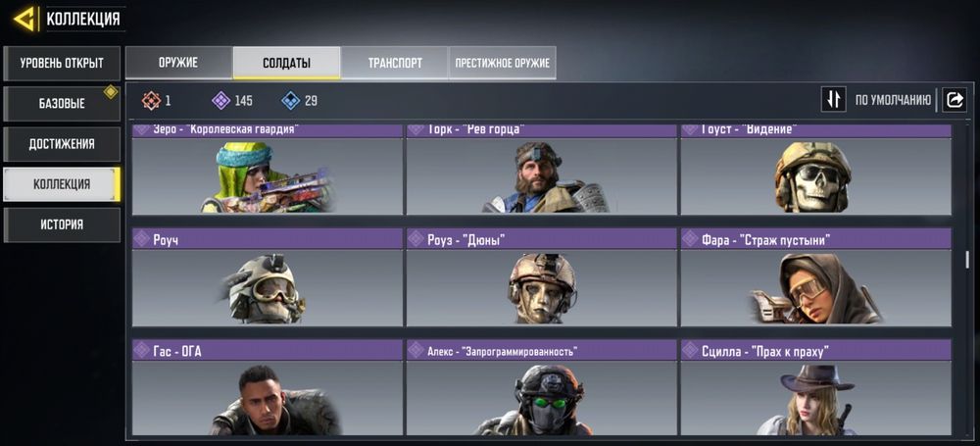Switch to the Транспорт tab
Image resolution: width=980 pixels, height=446 pixels.
(x=394, y=63)
